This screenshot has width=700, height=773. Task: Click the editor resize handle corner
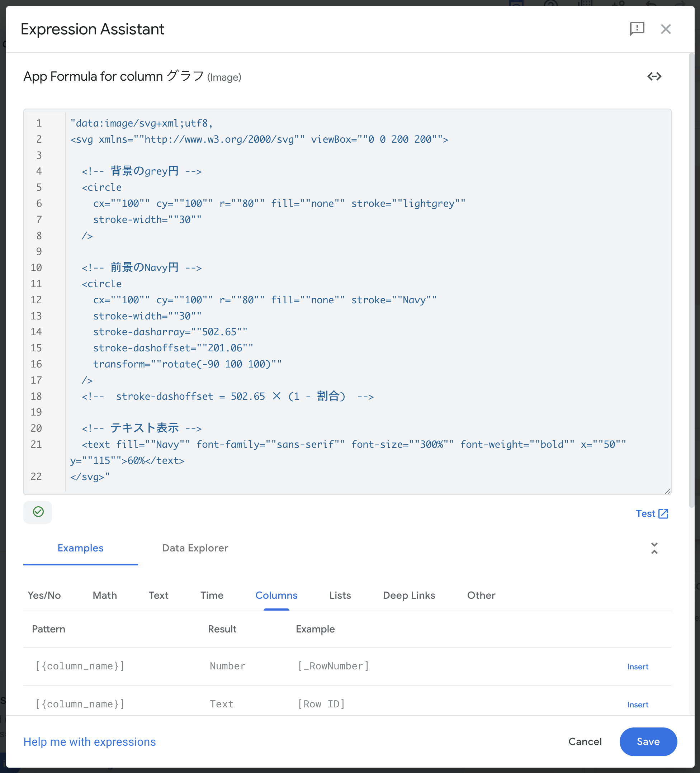(x=667, y=491)
